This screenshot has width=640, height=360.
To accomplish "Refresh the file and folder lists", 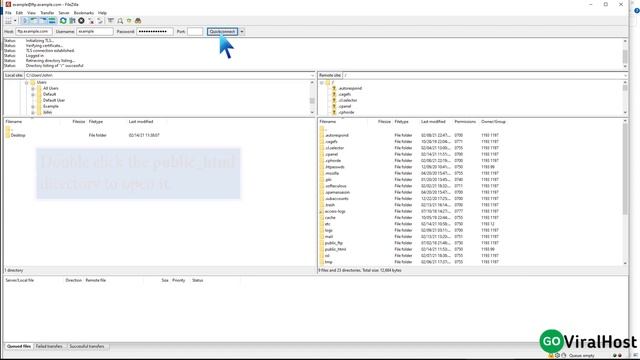I will (x=63, y=20).
